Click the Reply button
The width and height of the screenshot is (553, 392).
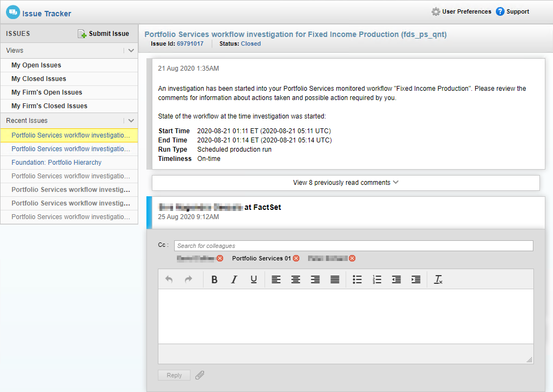click(174, 375)
